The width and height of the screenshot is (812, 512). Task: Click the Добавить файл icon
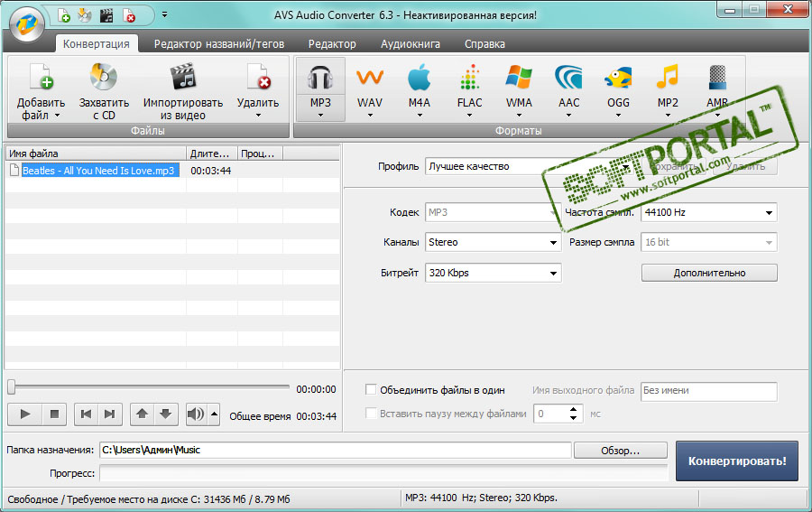click(x=42, y=78)
